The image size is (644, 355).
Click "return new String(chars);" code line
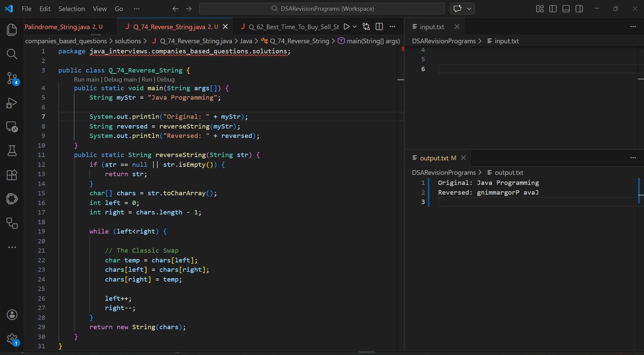pyautogui.click(x=138, y=327)
